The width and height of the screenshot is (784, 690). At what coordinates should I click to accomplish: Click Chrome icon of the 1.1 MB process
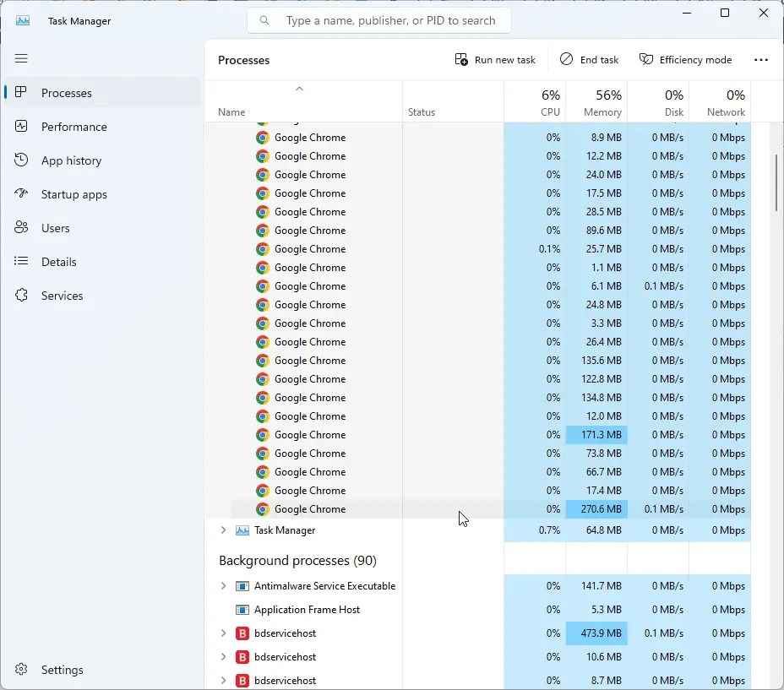pos(263,268)
